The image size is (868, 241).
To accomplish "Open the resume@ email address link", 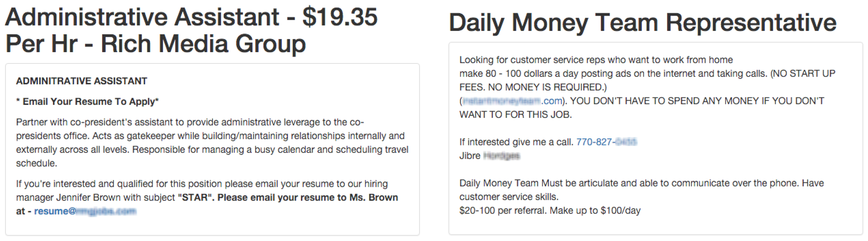I will tap(85, 211).
